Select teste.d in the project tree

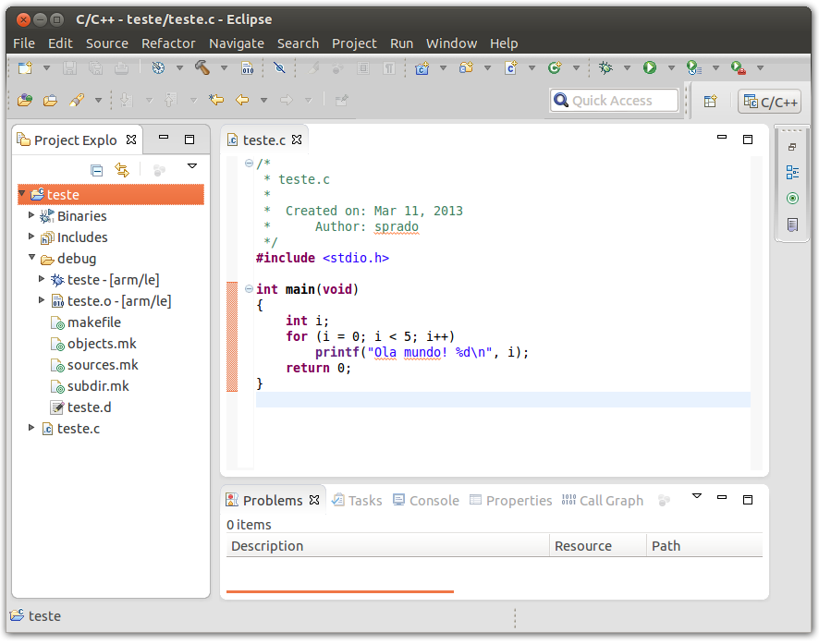point(81,407)
